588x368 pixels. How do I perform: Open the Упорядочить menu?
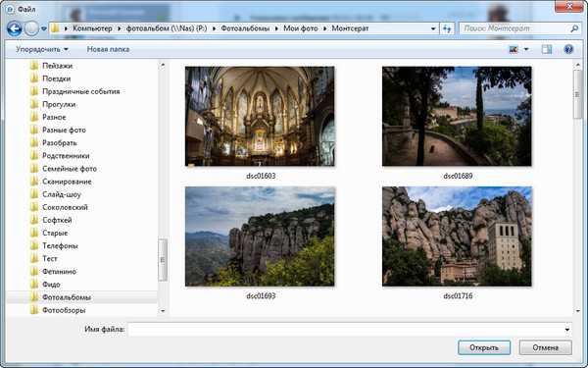[41, 49]
